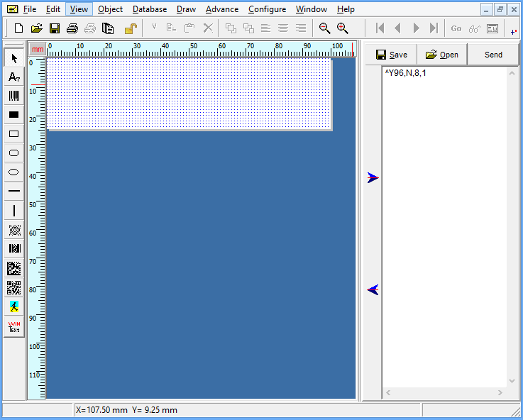Click the right-pointing arrow between panels
Screen dimensions: 523x420
(x=373, y=177)
